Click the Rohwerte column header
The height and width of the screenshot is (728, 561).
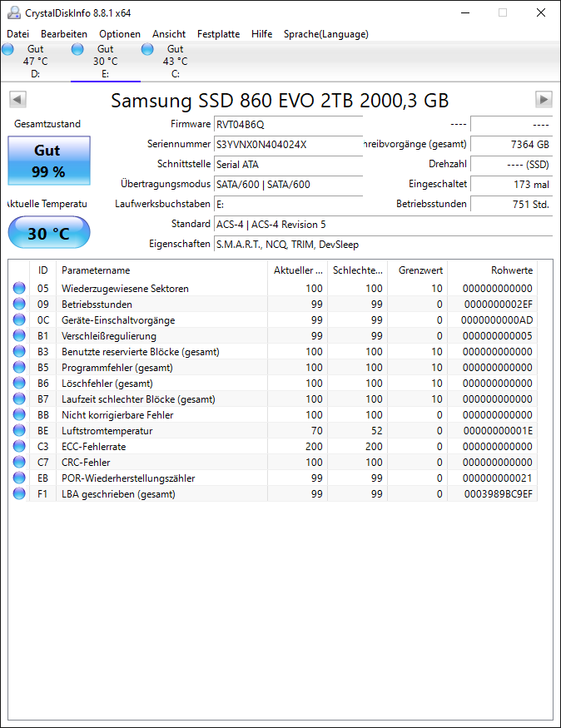492,270
